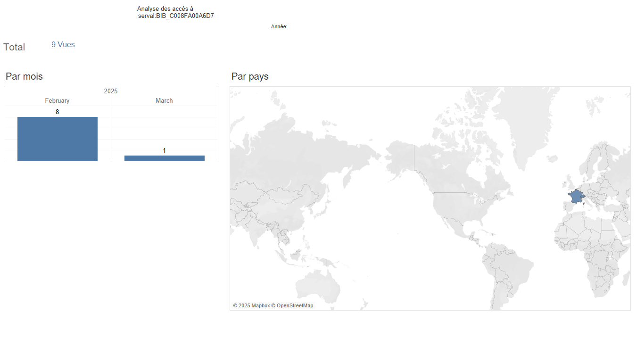Screen dimensions: 644x362
Task: Click the value label '1' above March
Action: tap(165, 150)
